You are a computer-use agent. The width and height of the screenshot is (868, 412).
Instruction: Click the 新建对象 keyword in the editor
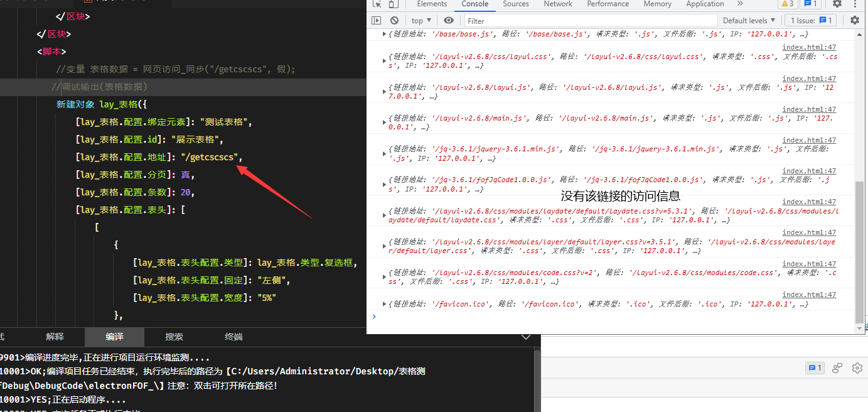click(x=75, y=104)
